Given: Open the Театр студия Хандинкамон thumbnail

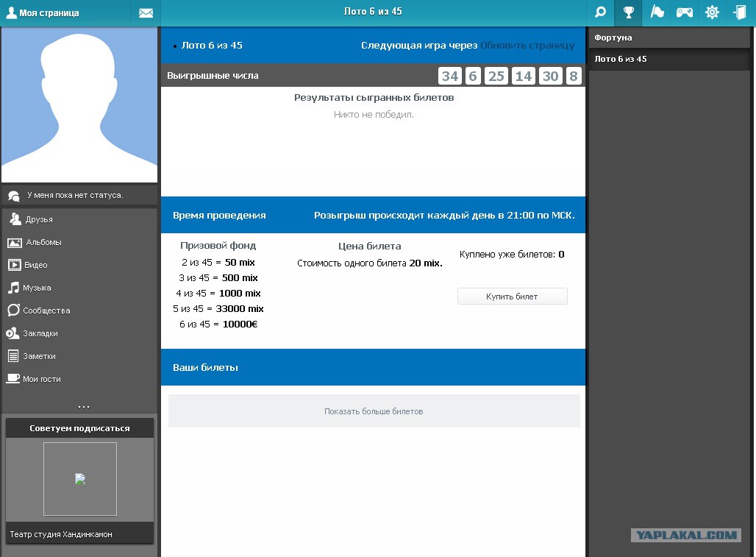Looking at the screenshot, I should [x=79, y=479].
